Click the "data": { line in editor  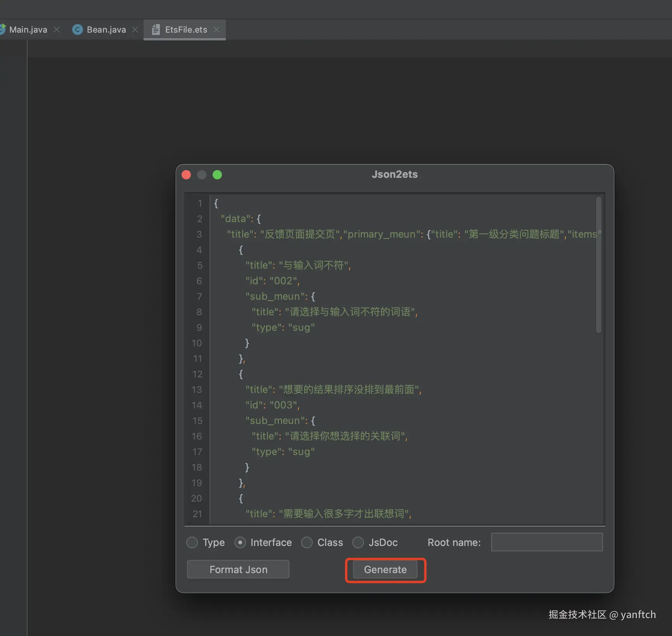click(241, 219)
